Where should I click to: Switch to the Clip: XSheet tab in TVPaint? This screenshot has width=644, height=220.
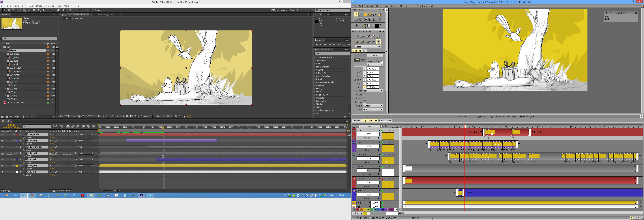385,120
